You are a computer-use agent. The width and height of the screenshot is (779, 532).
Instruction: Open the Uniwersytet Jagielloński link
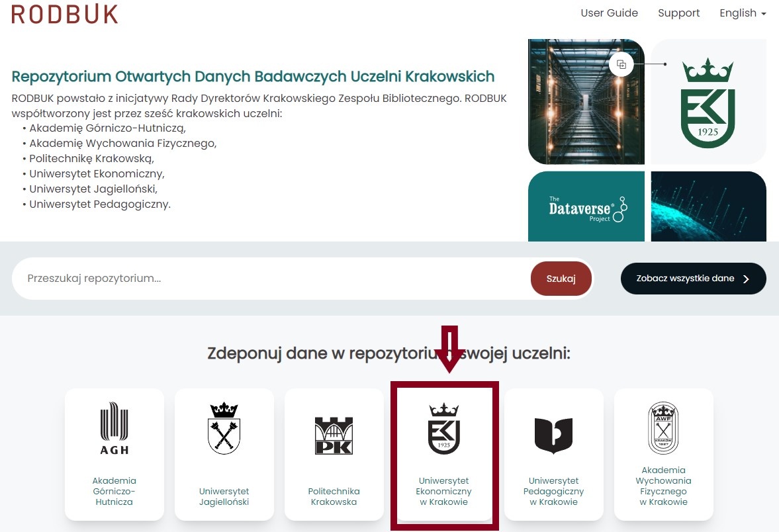point(224,496)
